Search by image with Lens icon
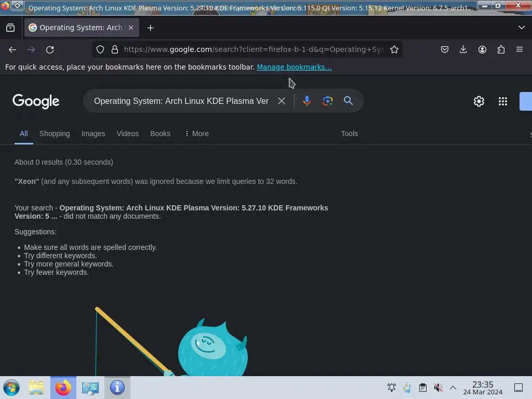The width and height of the screenshot is (532, 399). pos(327,101)
